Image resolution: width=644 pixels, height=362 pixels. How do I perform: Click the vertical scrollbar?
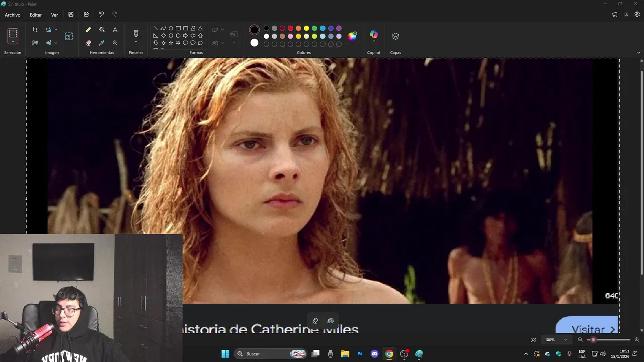click(641, 173)
